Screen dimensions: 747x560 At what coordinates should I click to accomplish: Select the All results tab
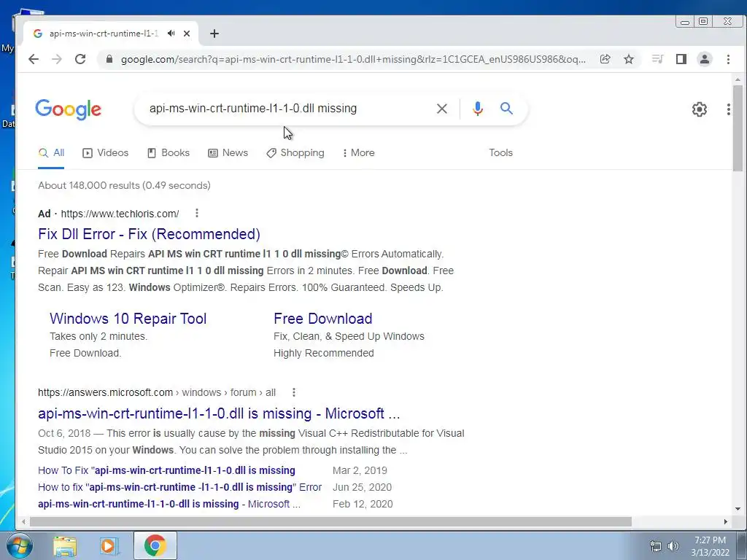click(52, 153)
